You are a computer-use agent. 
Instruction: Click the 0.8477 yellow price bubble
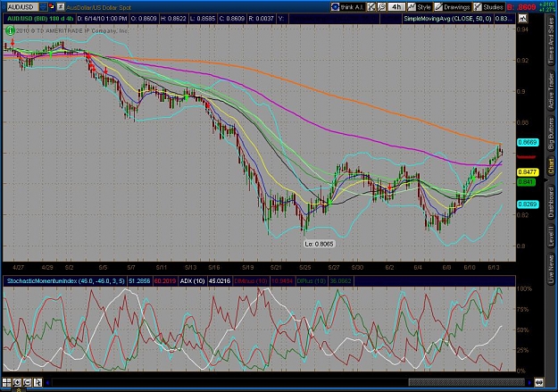pyautogui.click(x=528, y=172)
